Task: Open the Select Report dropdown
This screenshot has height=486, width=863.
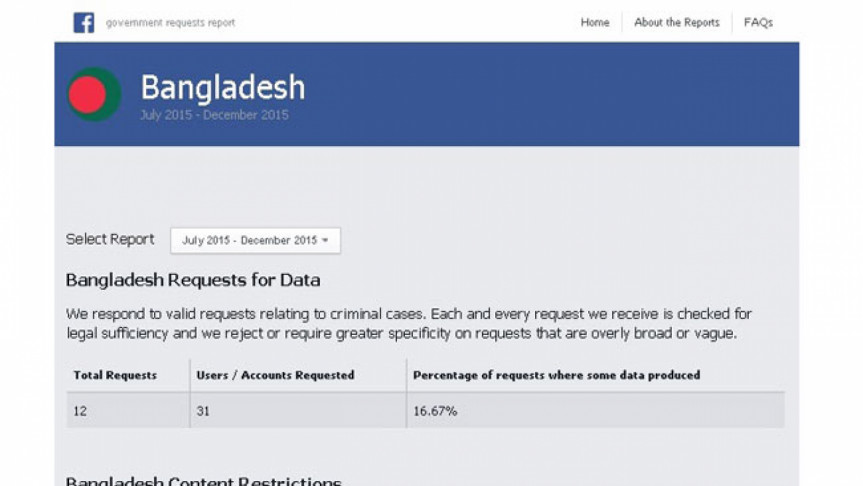Action: [255, 241]
